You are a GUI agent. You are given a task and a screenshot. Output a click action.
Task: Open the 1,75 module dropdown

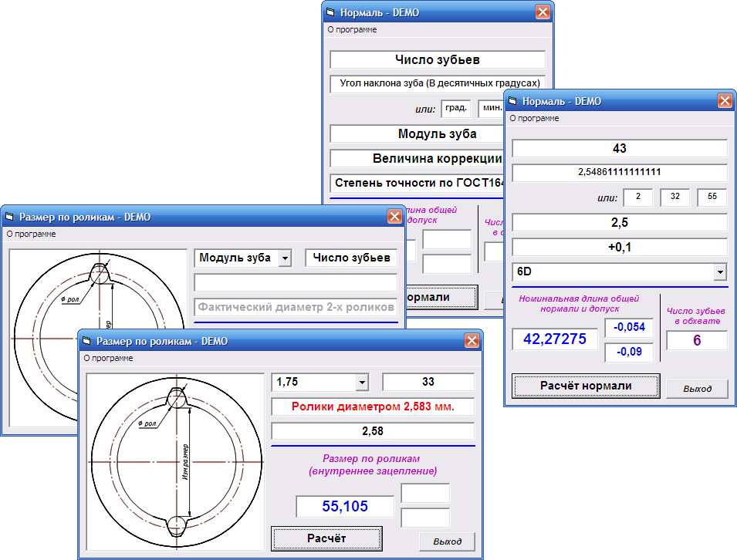[x=361, y=382]
